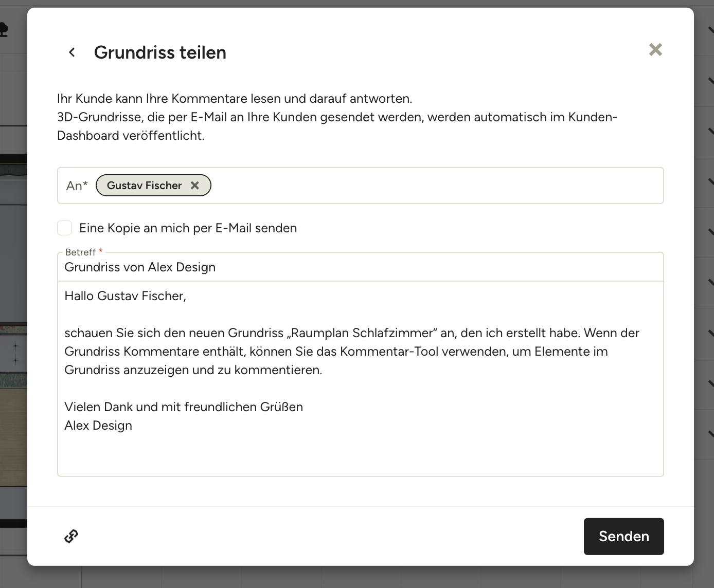Viewport: 714px width, 588px height.
Task: Send the floor plan with Senden
Action: (623, 536)
